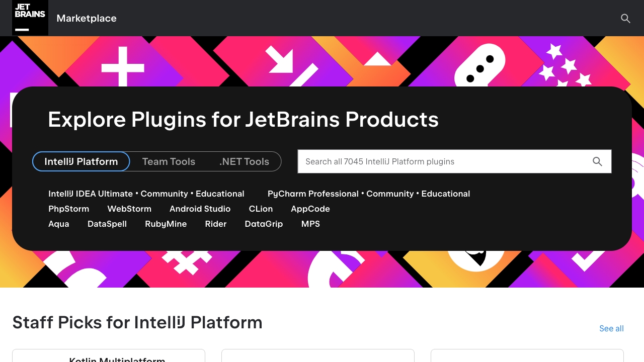This screenshot has width=644, height=362.
Task: Open IntelliJ IDEA Community link
Action: tap(164, 194)
